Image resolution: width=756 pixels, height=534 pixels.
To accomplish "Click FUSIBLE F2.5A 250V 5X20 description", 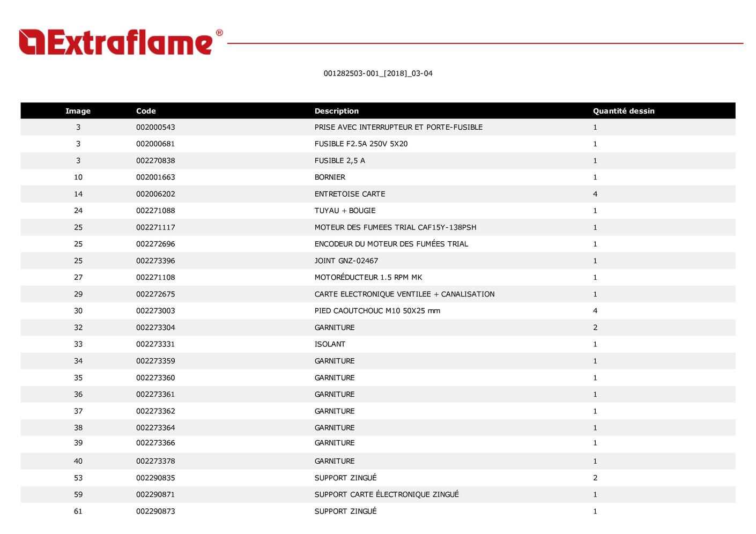I will (x=361, y=144).
